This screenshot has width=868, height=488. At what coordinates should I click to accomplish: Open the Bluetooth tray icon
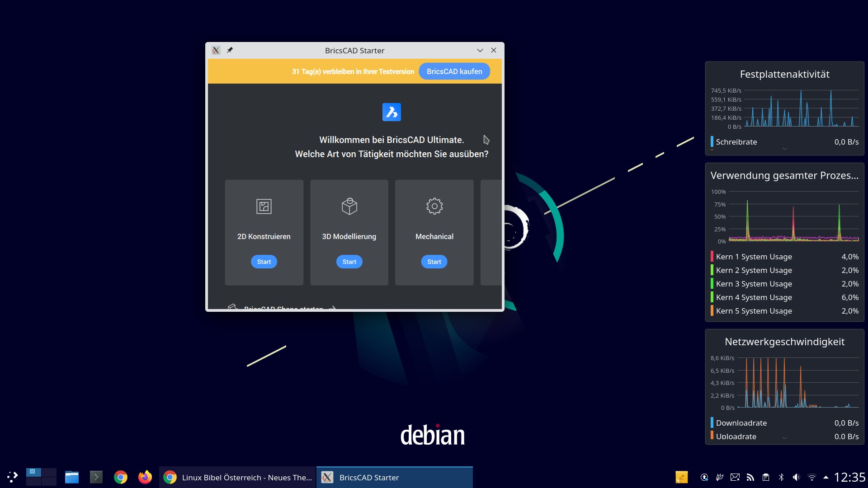(x=781, y=477)
